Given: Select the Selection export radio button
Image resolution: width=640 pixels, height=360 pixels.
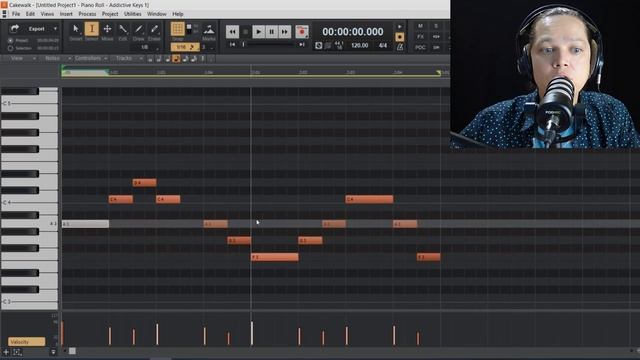Looking at the screenshot, I should pos(10,48).
